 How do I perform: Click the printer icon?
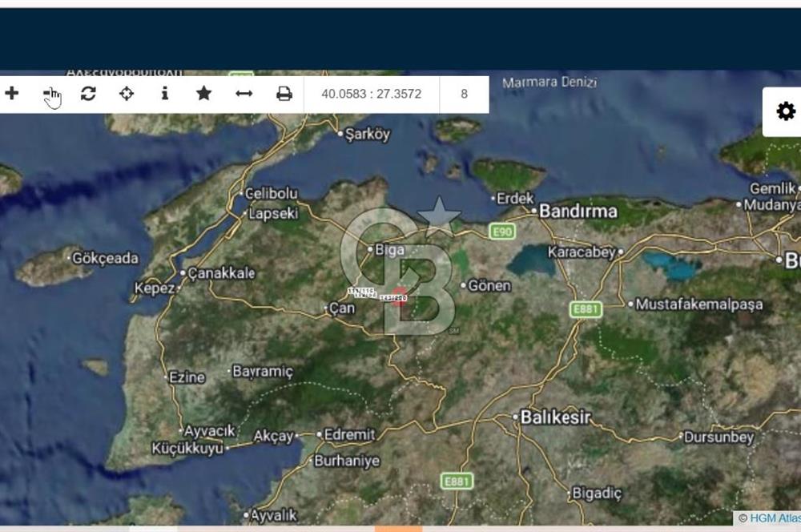284,94
